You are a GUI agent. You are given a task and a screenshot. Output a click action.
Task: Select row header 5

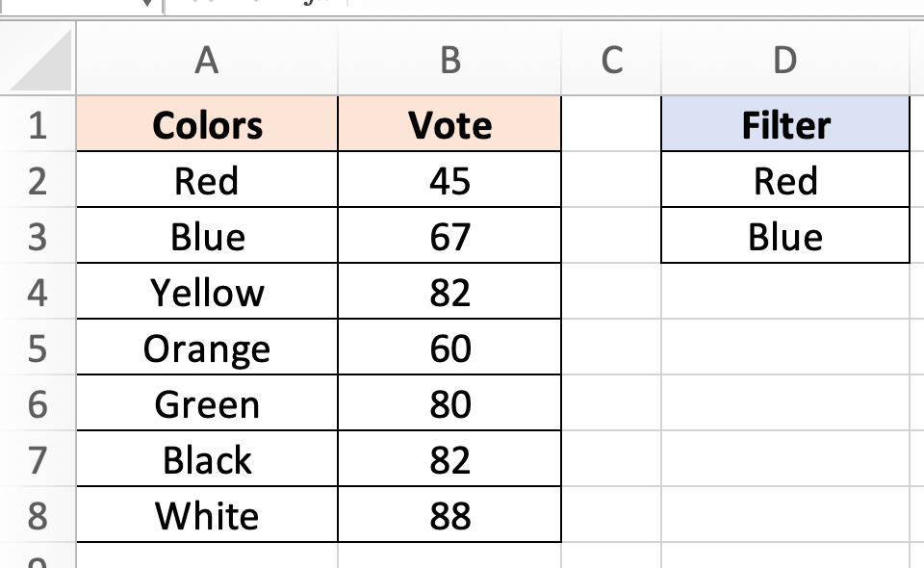[37, 348]
